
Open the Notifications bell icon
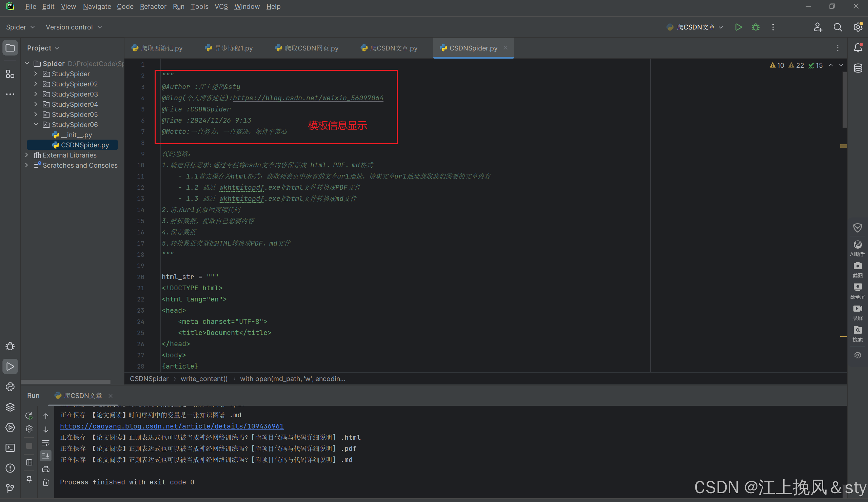point(858,48)
